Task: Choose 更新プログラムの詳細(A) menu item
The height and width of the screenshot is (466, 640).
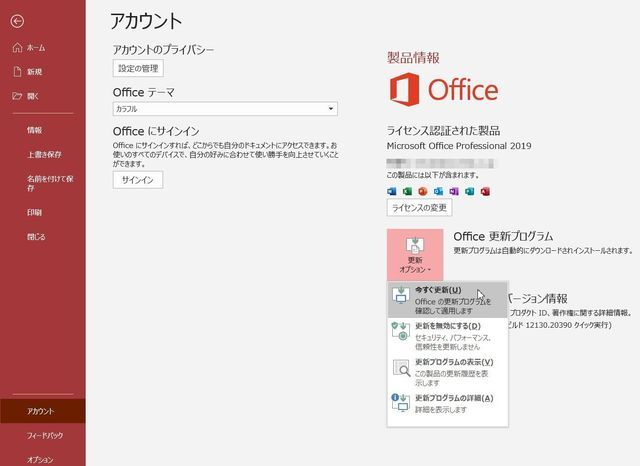Action: pos(447,404)
